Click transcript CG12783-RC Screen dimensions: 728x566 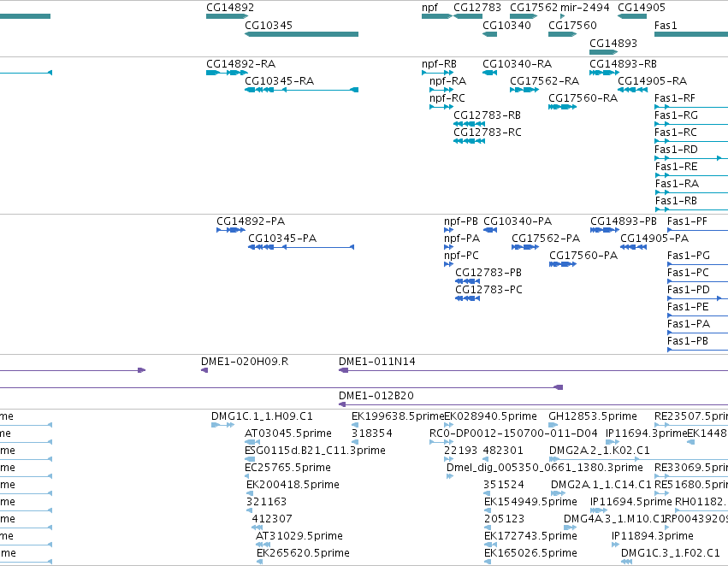coord(487,133)
